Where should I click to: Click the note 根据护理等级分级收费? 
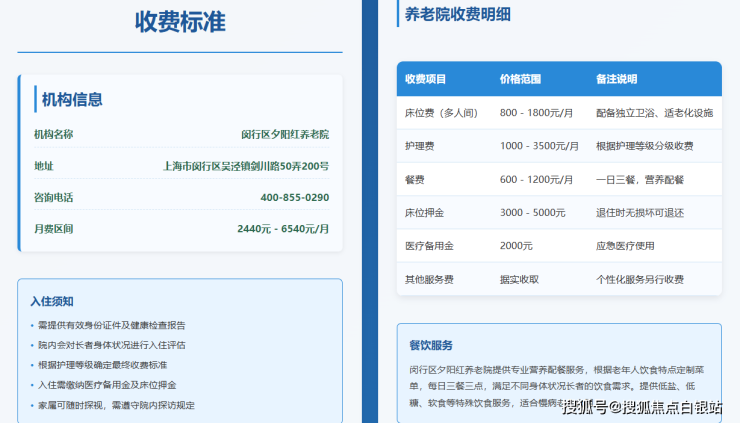[645, 146]
